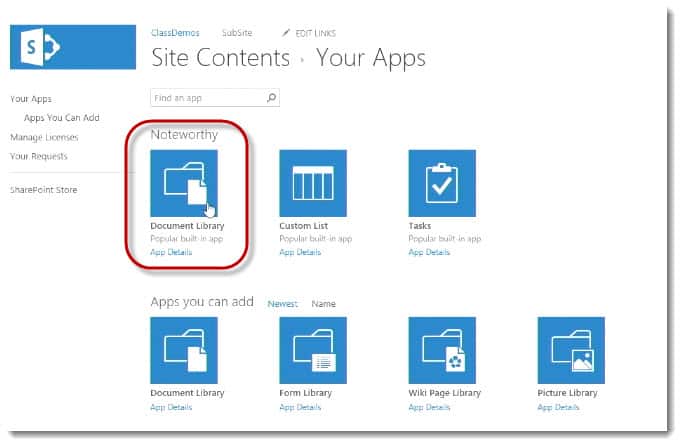Click the Picture Library title text
The image size is (682, 446).
pyautogui.click(x=567, y=393)
